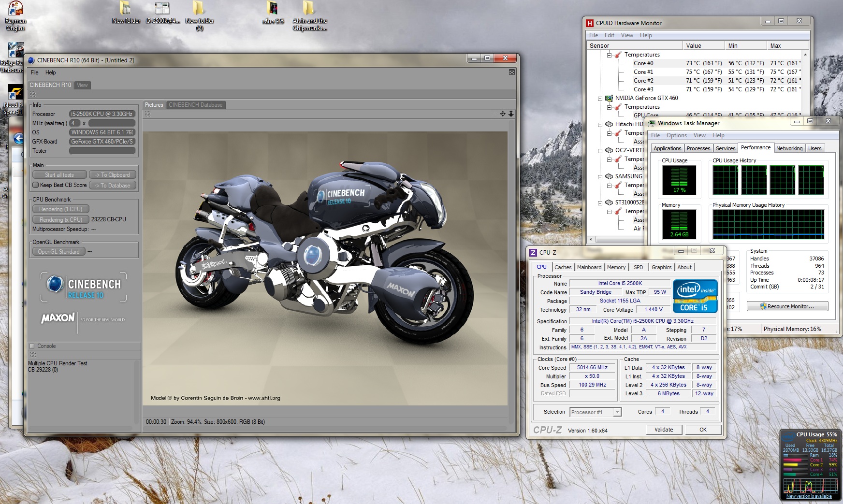Collapse the OCZ-VERTEX node in Hardware Monitor

click(600, 150)
